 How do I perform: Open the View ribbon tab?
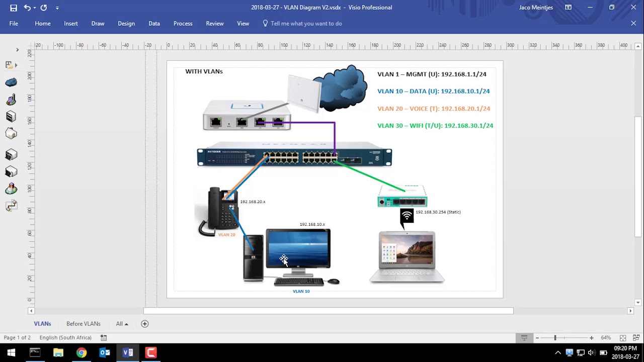[243, 24]
